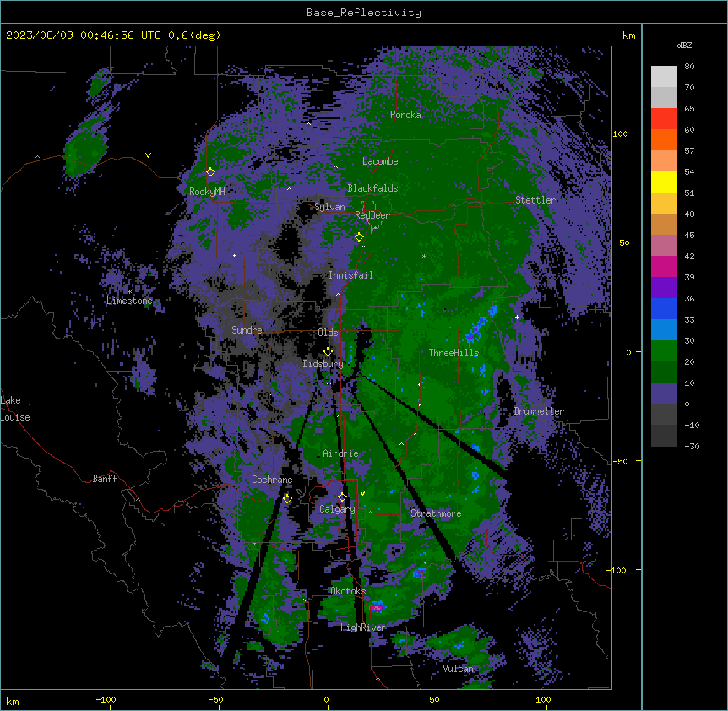Pick the red swatch in dBZ legend

pos(664,118)
